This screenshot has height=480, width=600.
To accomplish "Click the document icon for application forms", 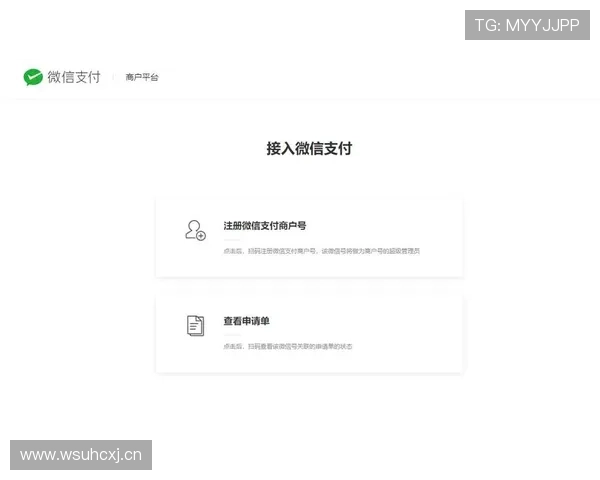I will [196, 326].
